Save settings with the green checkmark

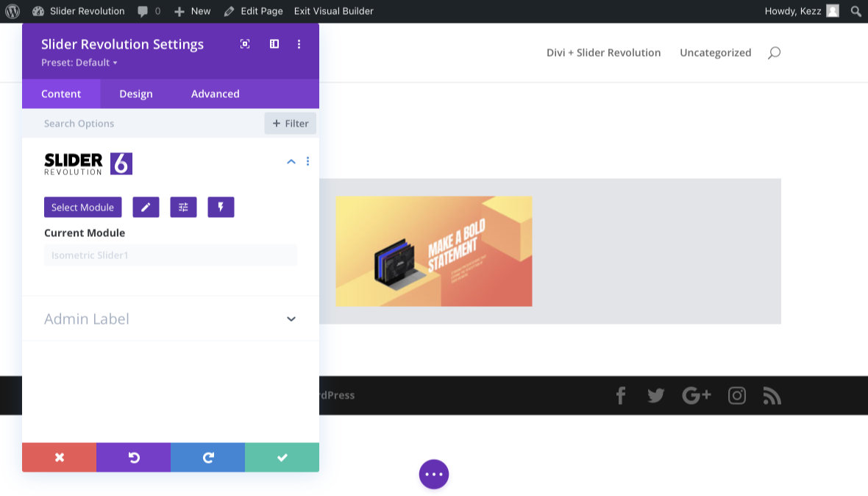point(282,457)
